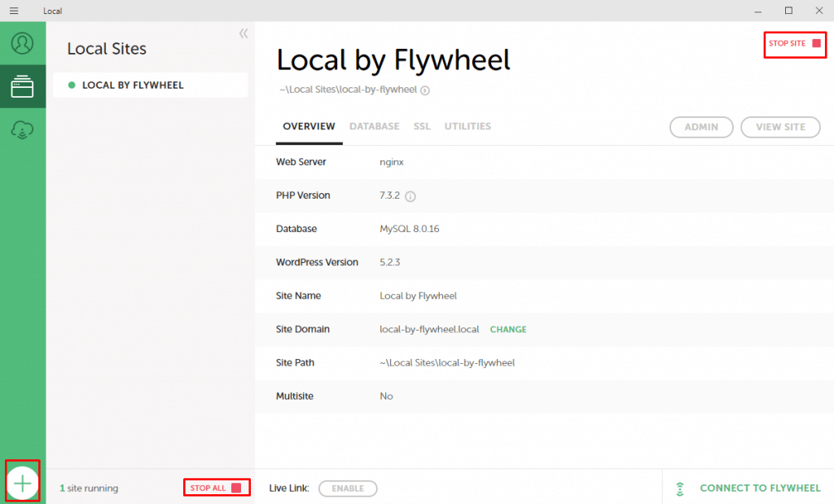Click the 1 site running status
Image resolution: width=834 pixels, height=504 pixels.
click(89, 488)
